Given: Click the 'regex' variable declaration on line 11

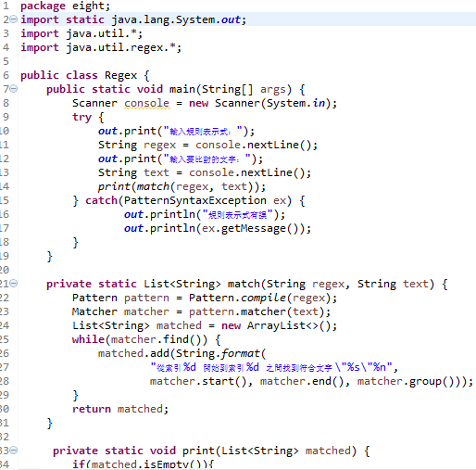Looking at the screenshot, I should (159, 145).
